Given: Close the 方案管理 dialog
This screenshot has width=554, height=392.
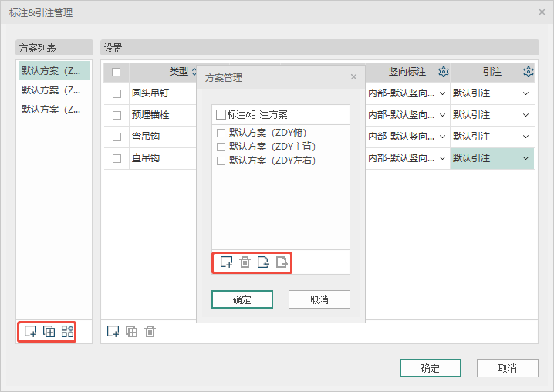Looking at the screenshot, I should coord(353,76).
